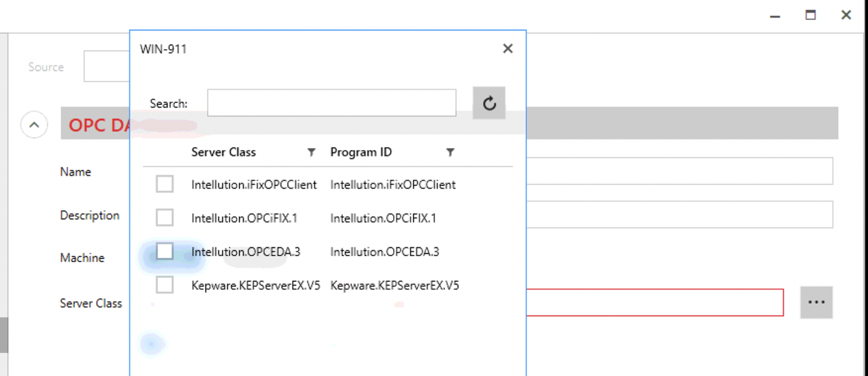Click Intellution.iFixOPCClient in Program ID column
Image resolution: width=868 pixels, height=376 pixels.
[393, 184]
